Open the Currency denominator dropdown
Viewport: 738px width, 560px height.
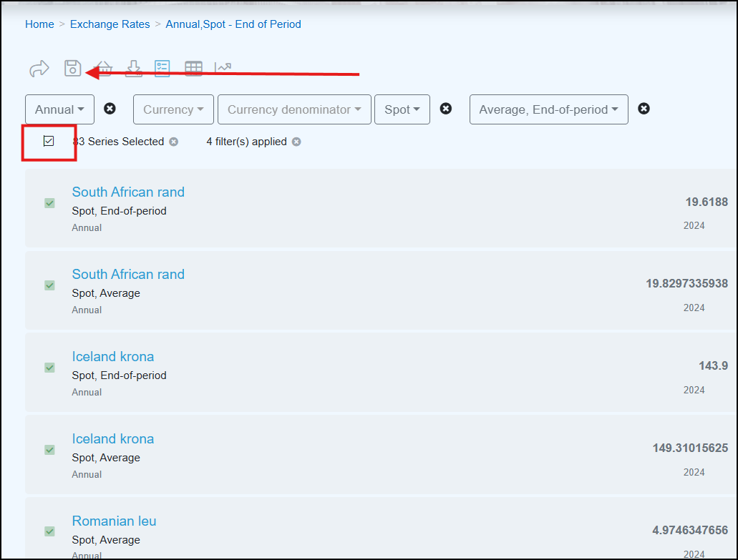(x=293, y=109)
